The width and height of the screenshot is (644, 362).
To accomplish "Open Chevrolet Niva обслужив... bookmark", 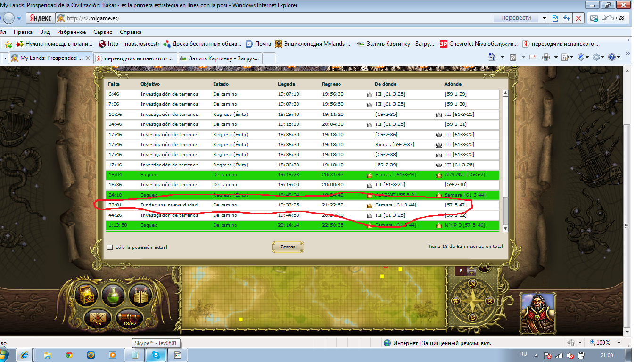I will [479, 44].
